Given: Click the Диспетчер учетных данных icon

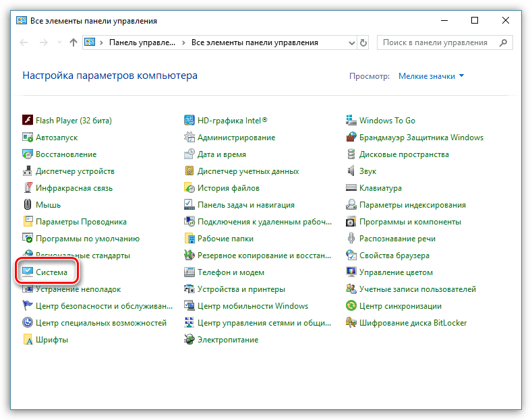Looking at the screenshot, I should point(189,171).
